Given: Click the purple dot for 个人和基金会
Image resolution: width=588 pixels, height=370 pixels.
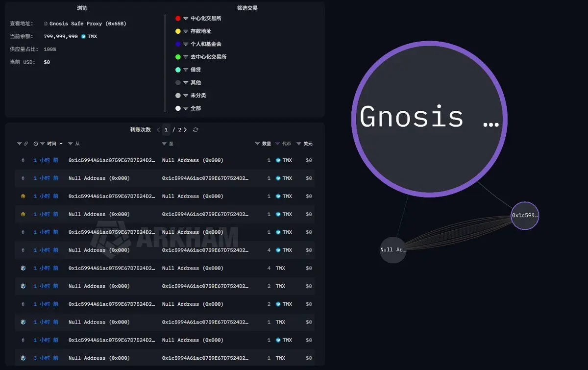Looking at the screenshot, I should pyautogui.click(x=178, y=44).
